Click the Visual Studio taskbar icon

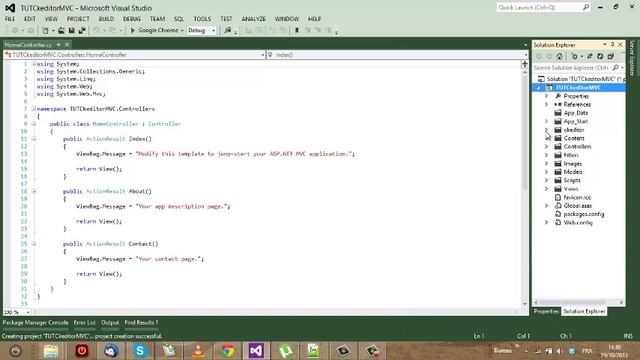tap(256, 351)
